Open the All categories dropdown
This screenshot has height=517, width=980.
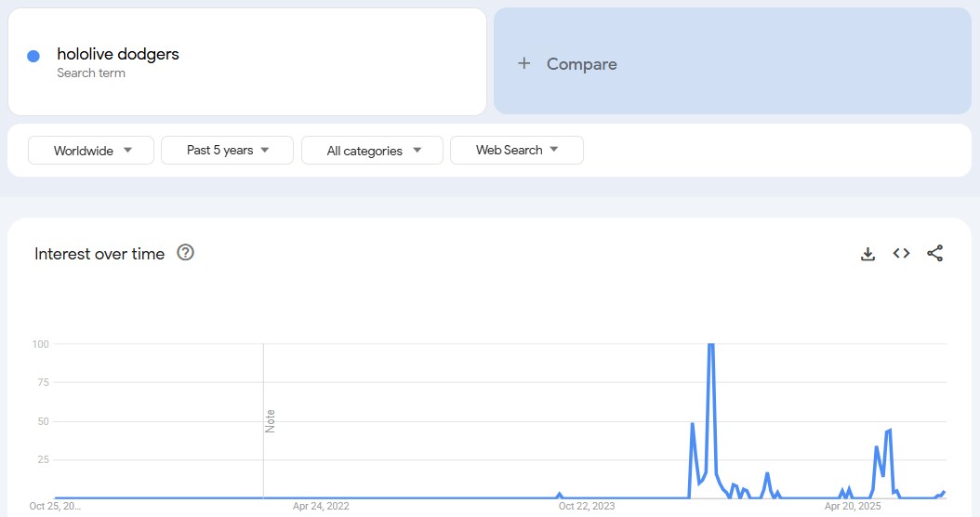click(372, 150)
